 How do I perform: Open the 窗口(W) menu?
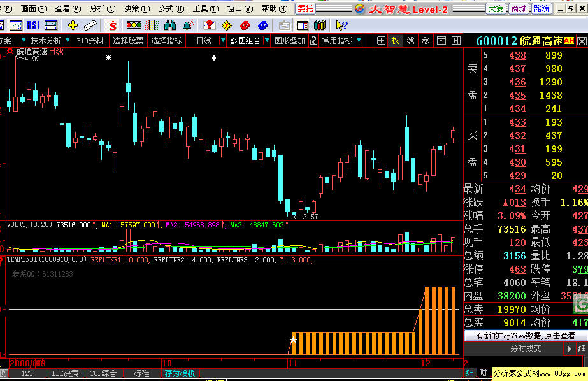[x=240, y=9]
